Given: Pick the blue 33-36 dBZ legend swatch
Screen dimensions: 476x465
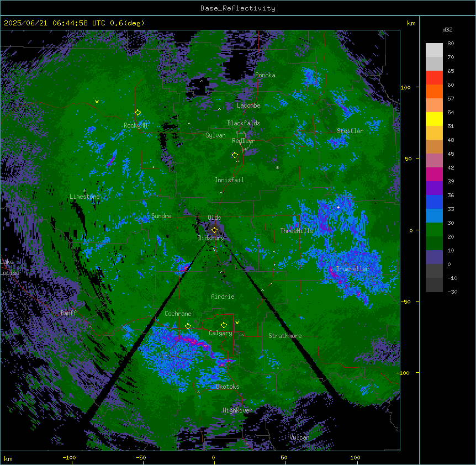Looking at the screenshot, I should coord(434,202).
